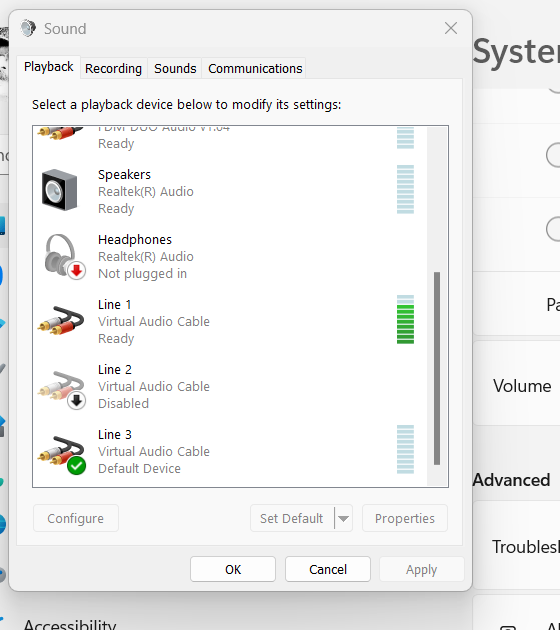560x630 pixels.
Task: Click the Line 1 green level meter
Action: click(x=405, y=320)
